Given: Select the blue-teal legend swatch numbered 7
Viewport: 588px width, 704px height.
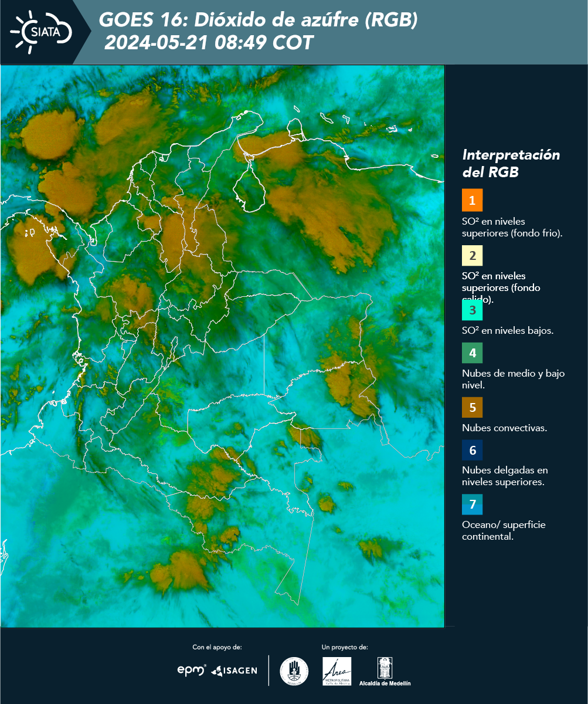Looking at the screenshot, I should (x=472, y=505).
